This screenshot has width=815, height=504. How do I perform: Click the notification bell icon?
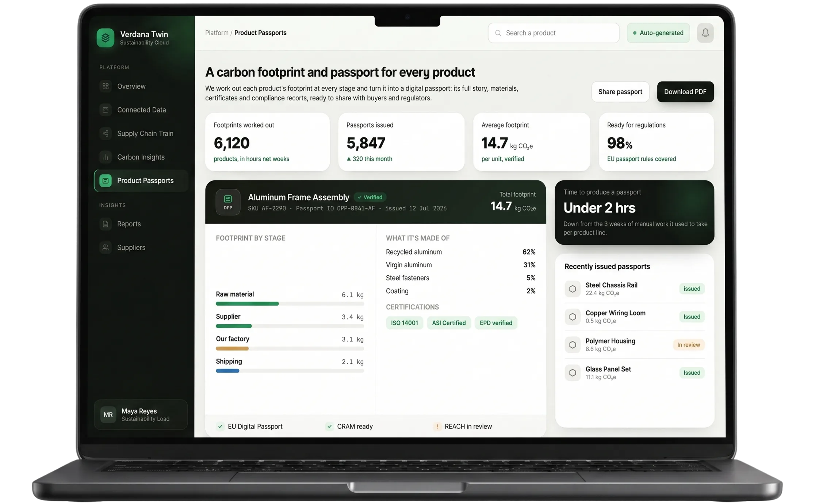[705, 33]
